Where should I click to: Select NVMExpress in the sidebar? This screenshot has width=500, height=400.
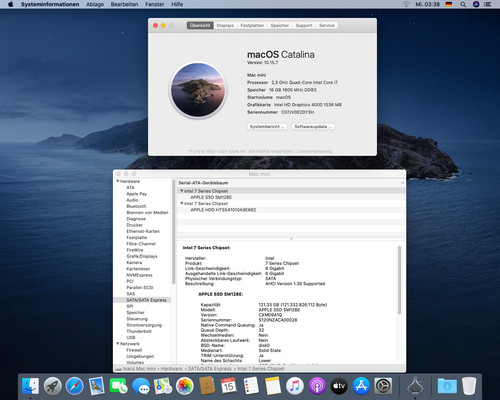[x=139, y=275]
